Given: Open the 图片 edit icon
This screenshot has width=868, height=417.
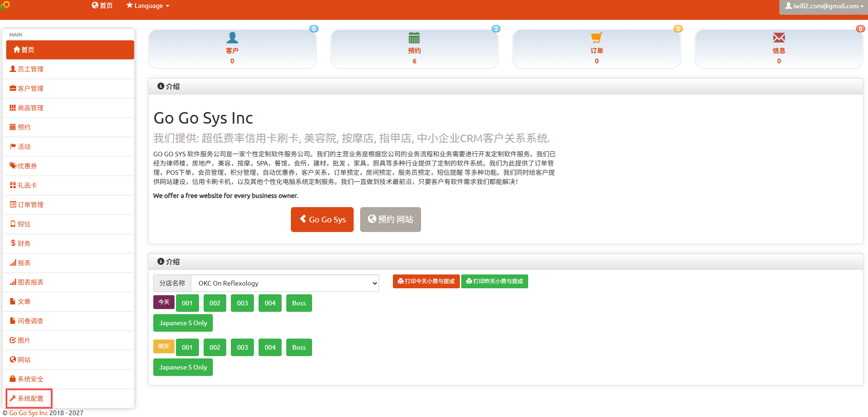Looking at the screenshot, I should point(13,340).
